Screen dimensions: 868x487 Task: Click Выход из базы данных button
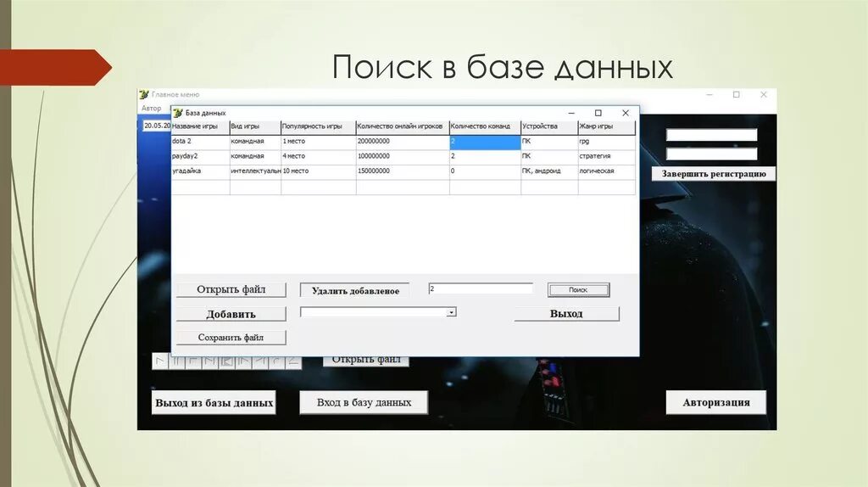coord(214,403)
